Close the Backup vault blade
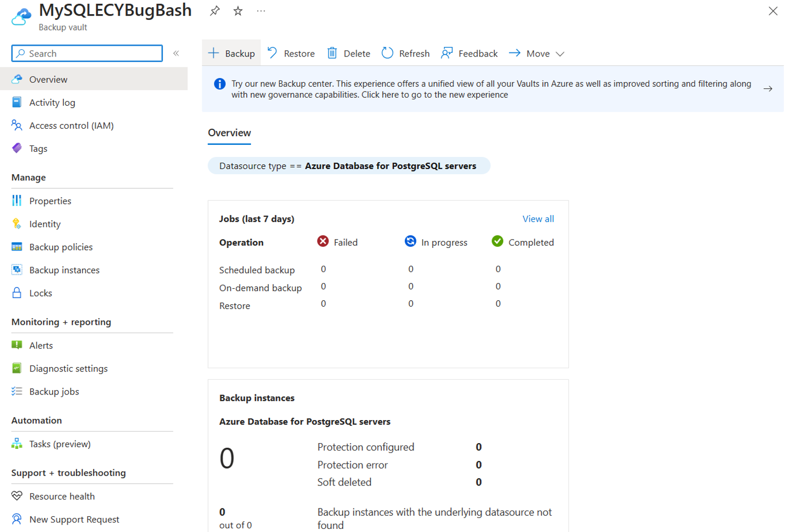The width and height of the screenshot is (785, 532). (x=772, y=11)
